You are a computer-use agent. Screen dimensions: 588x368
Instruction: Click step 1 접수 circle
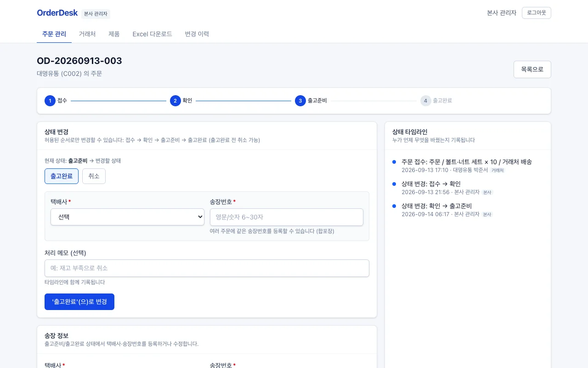pyautogui.click(x=50, y=101)
